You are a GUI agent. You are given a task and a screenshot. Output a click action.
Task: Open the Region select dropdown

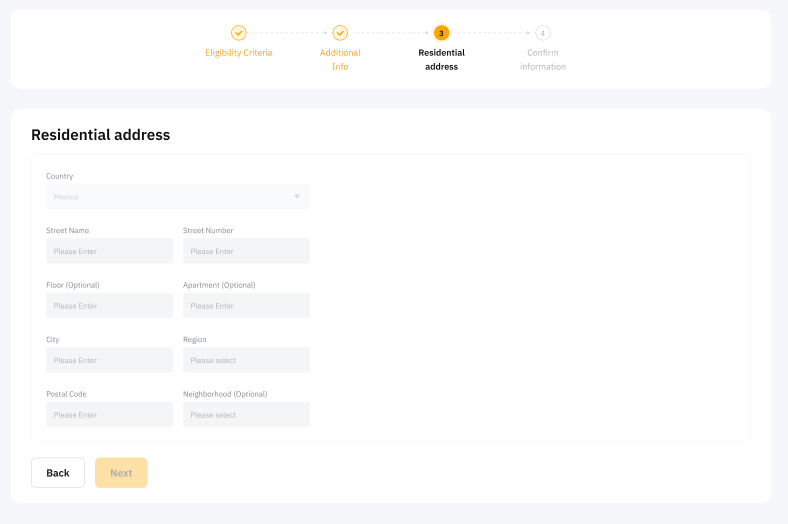pos(246,360)
